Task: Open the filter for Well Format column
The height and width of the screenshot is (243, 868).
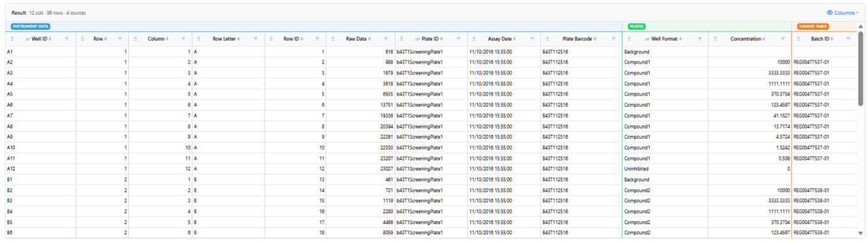Action: coord(700,39)
